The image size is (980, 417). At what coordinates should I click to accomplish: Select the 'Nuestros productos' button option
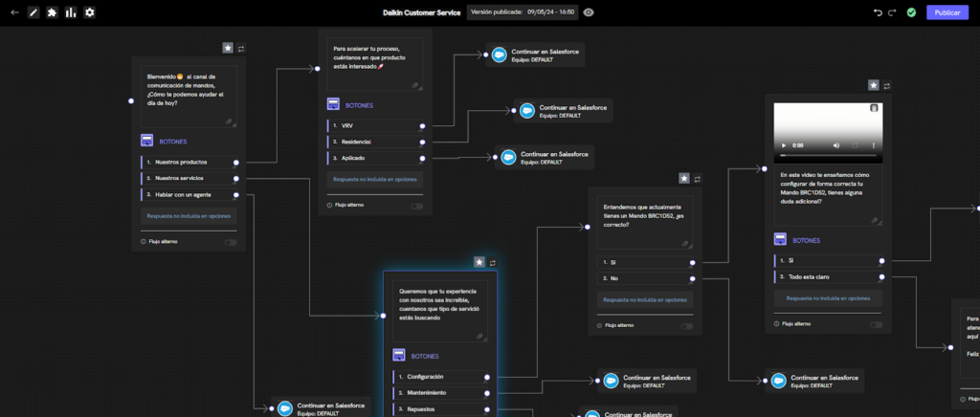click(188, 163)
